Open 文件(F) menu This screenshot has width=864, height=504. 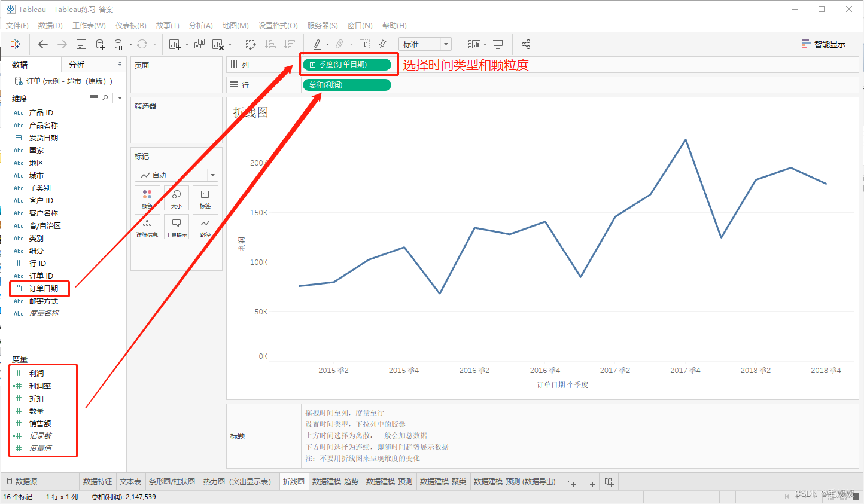[x=17, y=26]
